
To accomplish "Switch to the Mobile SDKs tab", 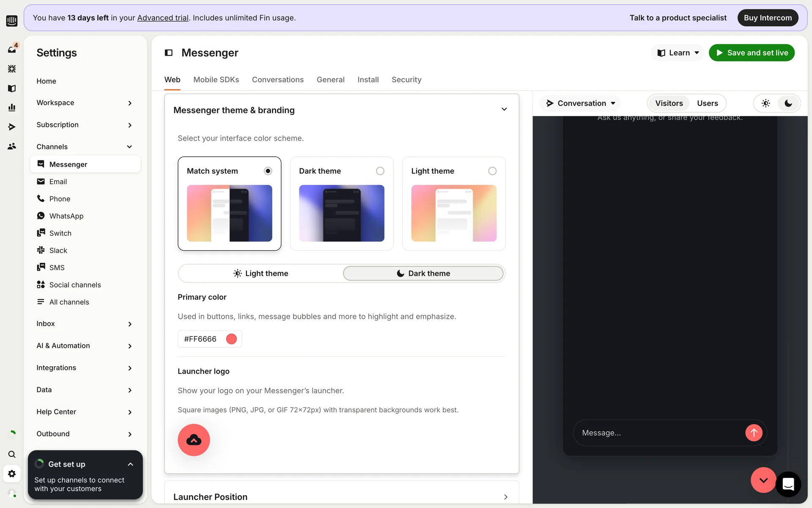I will tap(216, 80).
